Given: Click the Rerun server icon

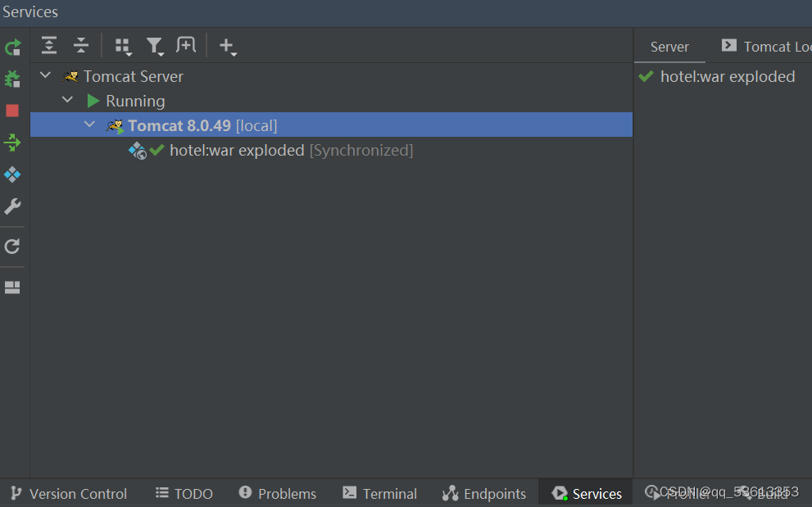Looking at the screenshot, I should pos(12,48).
